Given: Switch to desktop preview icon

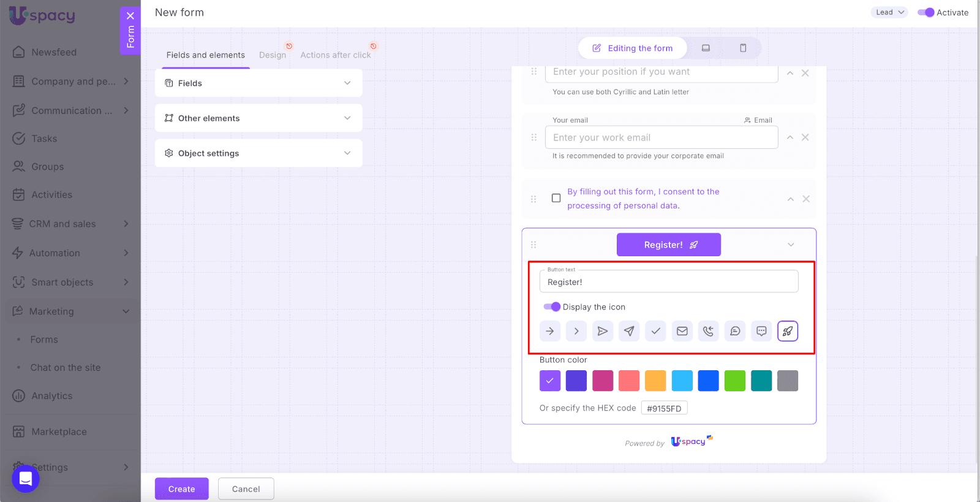Looking at the screenshot, I should point(706,48).
